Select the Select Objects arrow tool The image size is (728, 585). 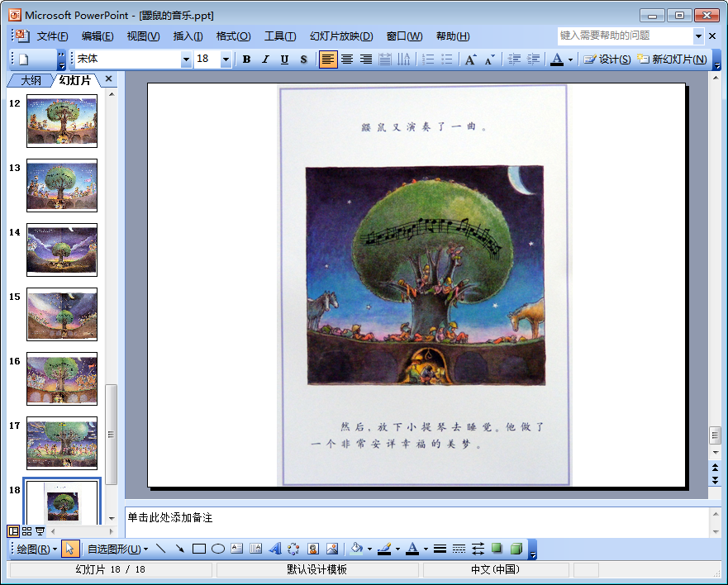point(70,549)
